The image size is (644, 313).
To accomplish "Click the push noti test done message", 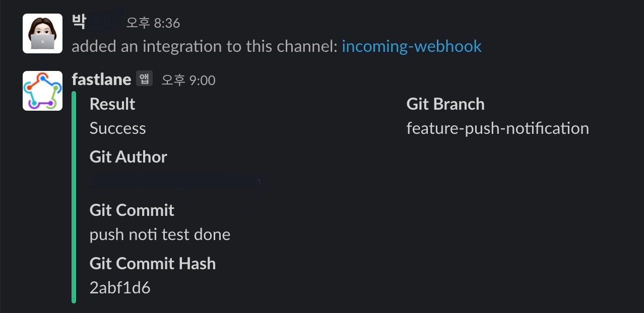I will coord(160,234).
